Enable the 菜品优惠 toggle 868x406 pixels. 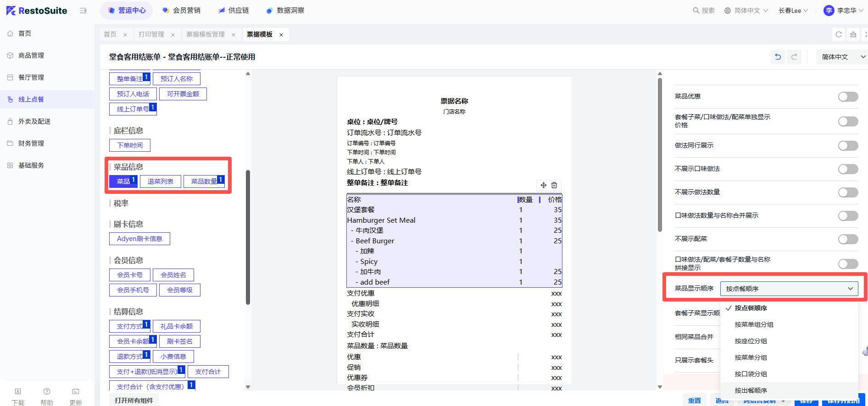[848, 97]
